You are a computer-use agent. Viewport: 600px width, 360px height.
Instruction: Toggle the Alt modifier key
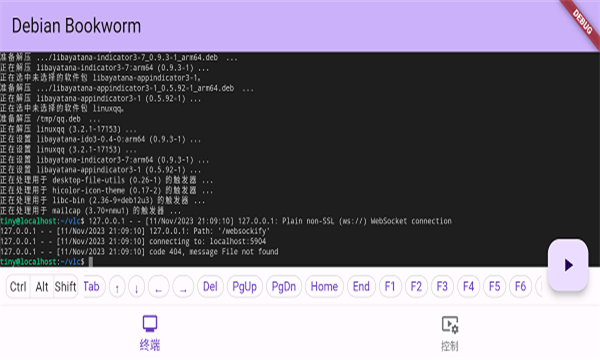(x=42, y=287)
